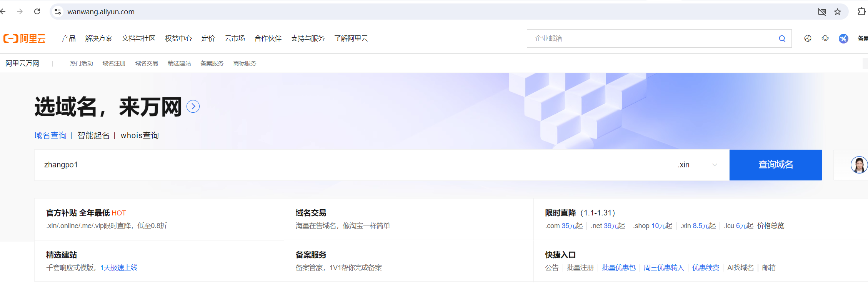The height and width of the screenshot is (302, 868).
Task: Open the customer service avatar
Action: point(859,165)
